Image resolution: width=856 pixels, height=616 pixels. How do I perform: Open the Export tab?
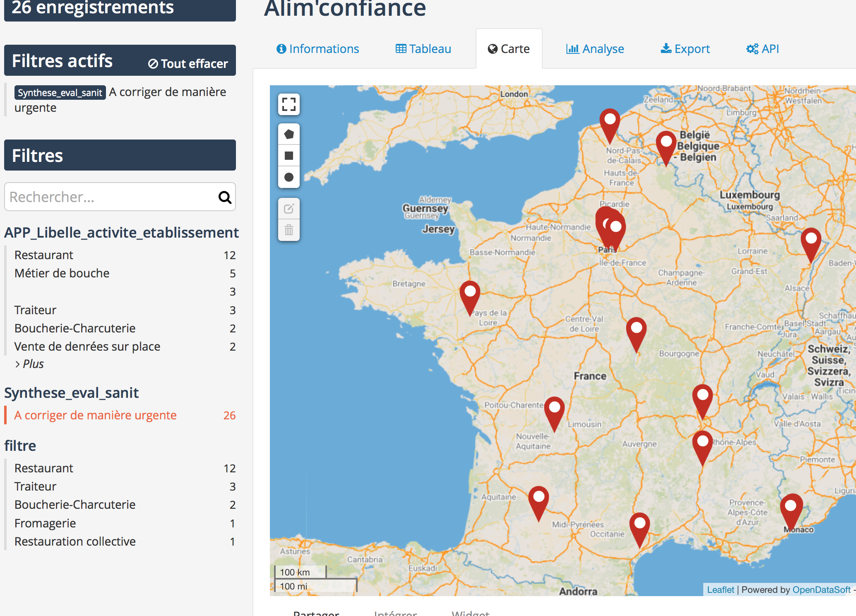click(685, 49)
